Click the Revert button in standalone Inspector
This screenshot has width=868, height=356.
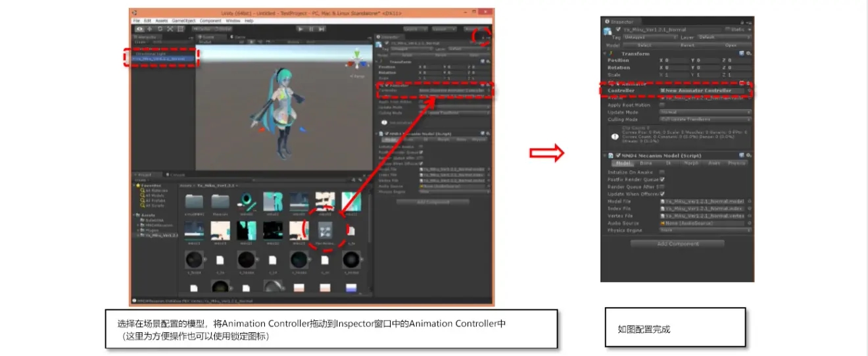(687, 45)
